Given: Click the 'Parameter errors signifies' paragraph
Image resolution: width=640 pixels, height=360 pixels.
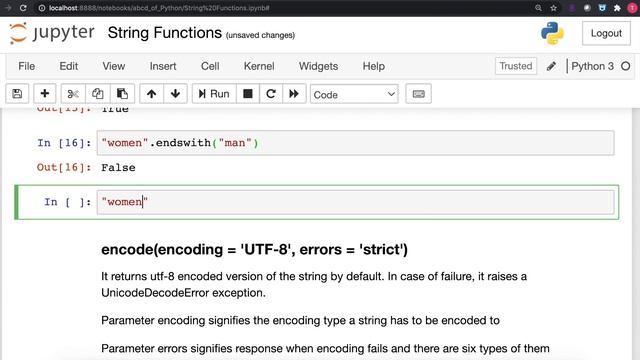Looking at the screenshot, I should tap(325, 349).
